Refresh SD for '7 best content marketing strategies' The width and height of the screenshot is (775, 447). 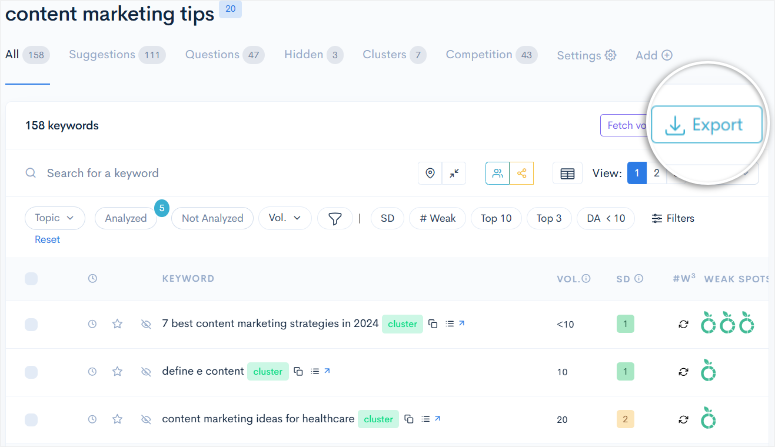pos(683,324)
